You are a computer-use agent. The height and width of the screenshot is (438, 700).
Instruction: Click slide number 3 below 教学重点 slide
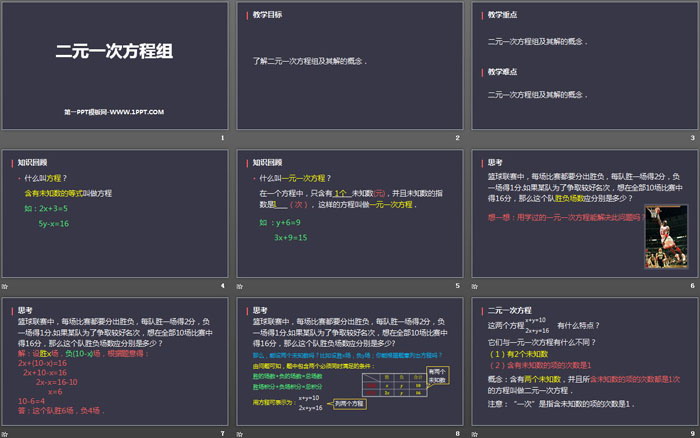point(692,138)
